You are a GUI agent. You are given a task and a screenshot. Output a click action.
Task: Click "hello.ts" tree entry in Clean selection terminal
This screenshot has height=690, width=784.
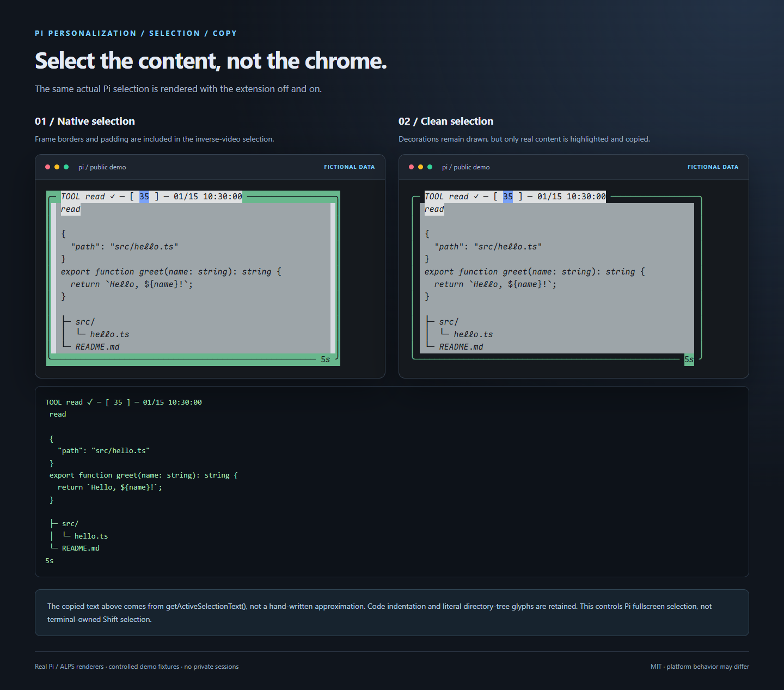[474, 334]
